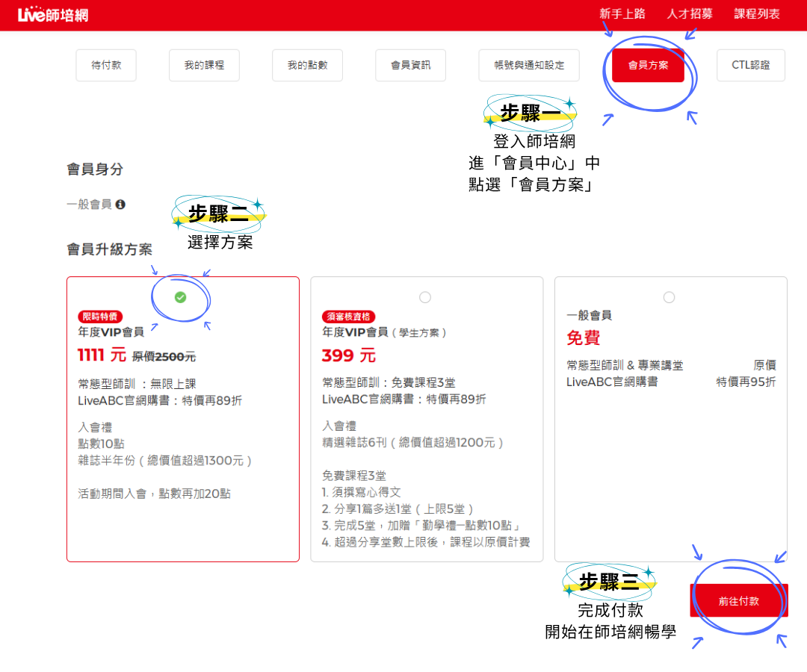The image size is (807, 672).
Task: Select the 會員方案 tab
Action: tap(648, 65)
